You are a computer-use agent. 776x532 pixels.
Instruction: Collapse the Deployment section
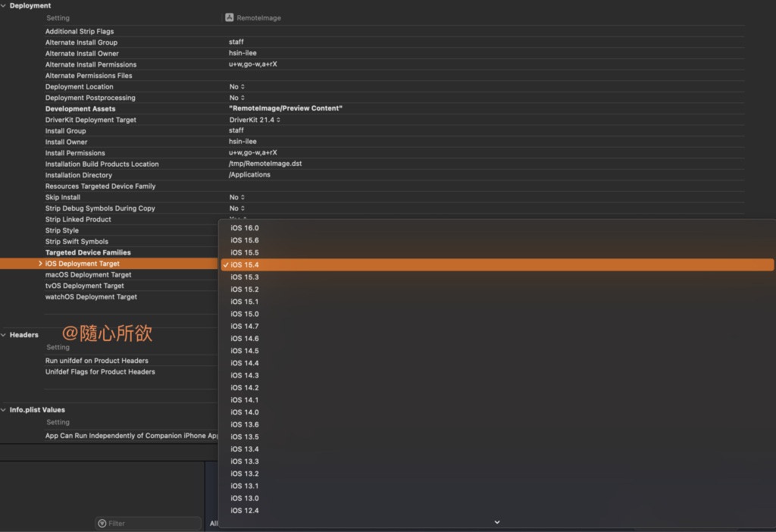[x=4, y=6]
